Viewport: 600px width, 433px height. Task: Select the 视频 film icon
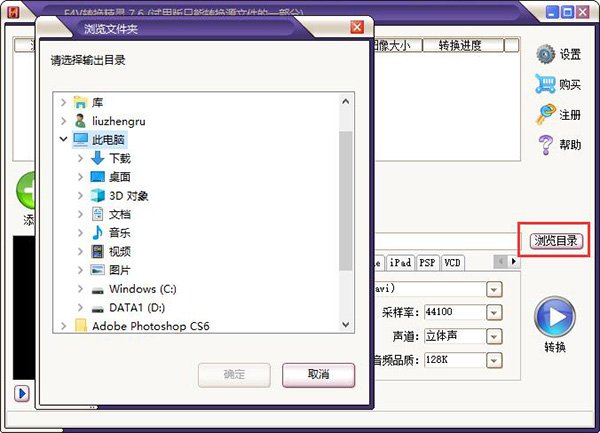click(x=97, y=251)
